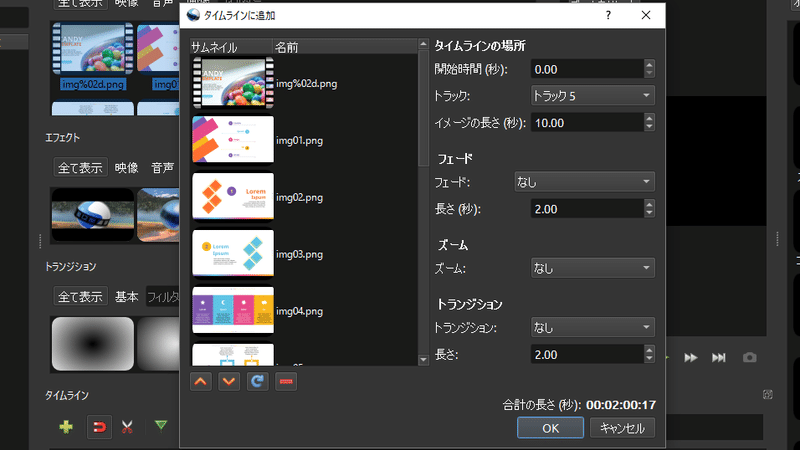This screenshot has width=800, height=450.
Task: Move selected file up with orange up arrow
Action: point(201,381)
